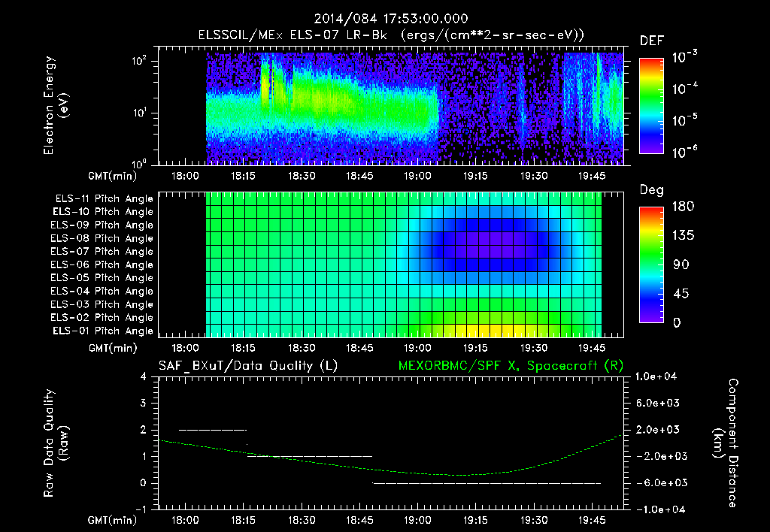Pick the "ELS-06 Pitch Angle" row label
Screen dimensions: 770x532
102,264
